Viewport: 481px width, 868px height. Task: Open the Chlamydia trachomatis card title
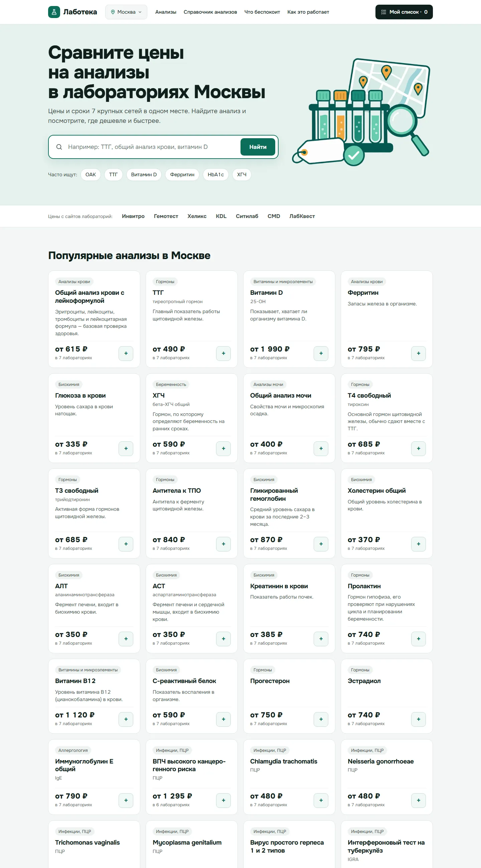click(x=284, y=761)
